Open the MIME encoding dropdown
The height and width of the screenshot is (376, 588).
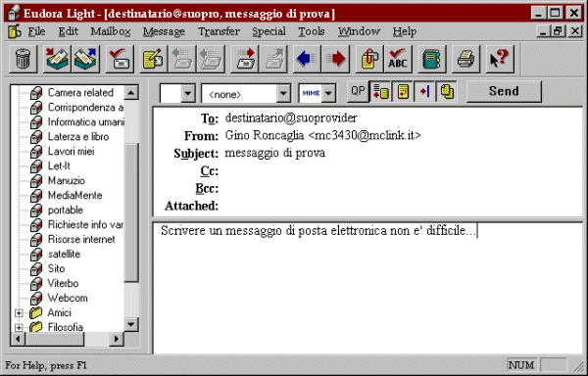coord(317,93)
